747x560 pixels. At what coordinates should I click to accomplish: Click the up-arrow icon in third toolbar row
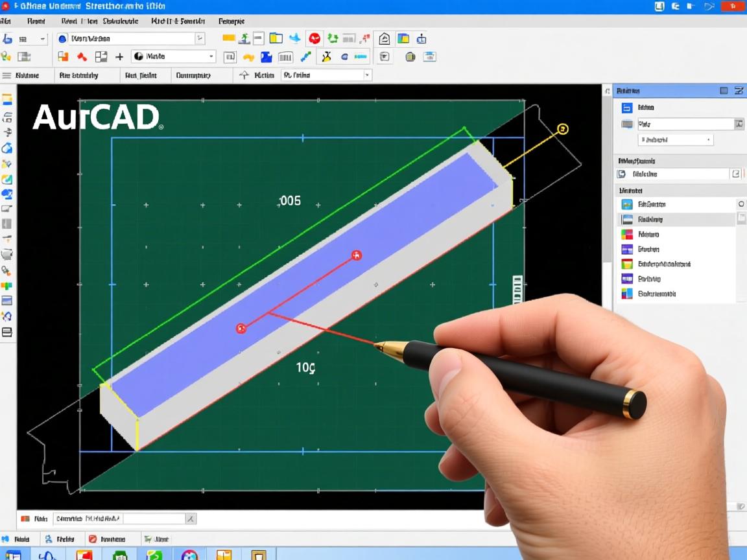click(244, 75)
